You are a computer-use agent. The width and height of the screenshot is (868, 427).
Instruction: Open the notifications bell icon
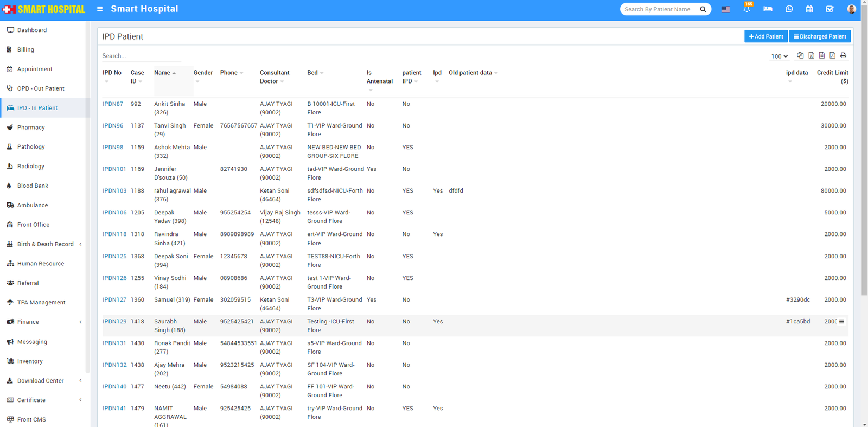(x=746, y=9)
